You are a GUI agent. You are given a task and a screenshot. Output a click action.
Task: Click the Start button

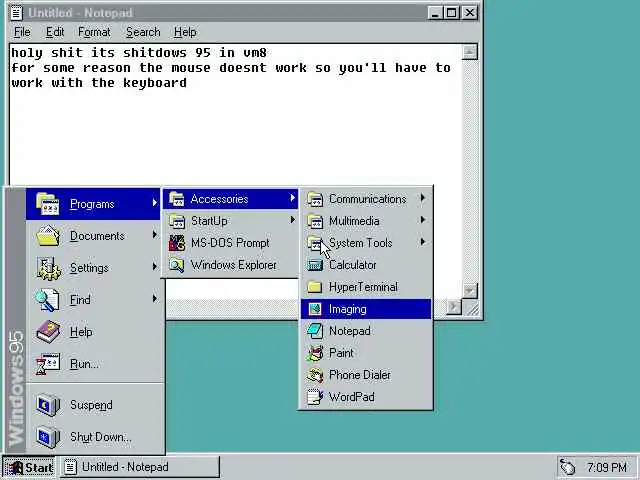[29, 467]
